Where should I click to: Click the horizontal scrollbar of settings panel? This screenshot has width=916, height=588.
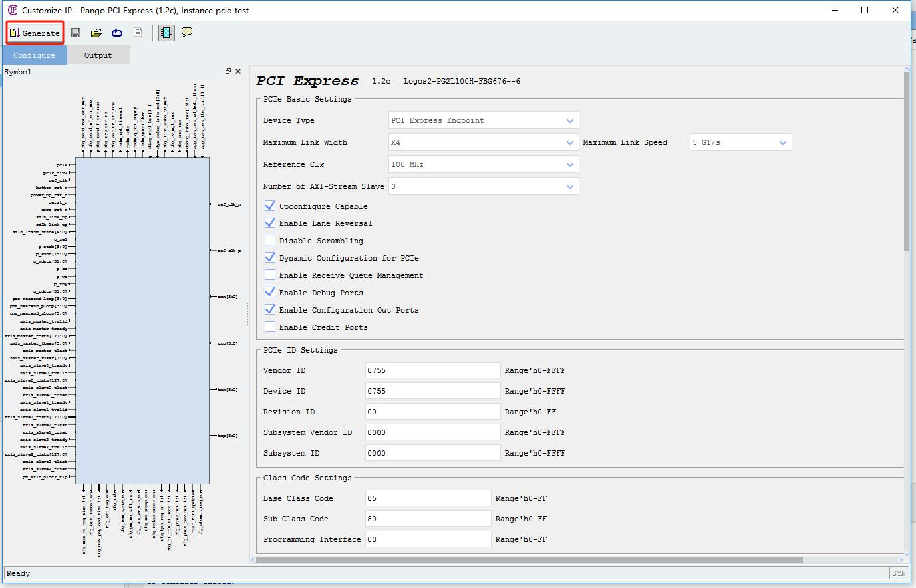pyautogui.click(x=529, y=560)
